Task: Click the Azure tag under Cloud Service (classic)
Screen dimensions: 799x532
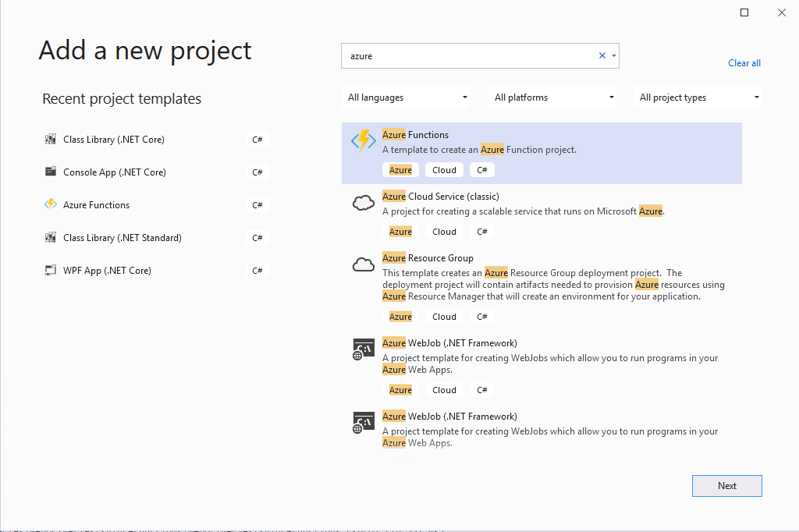Action: coord(400,232)
